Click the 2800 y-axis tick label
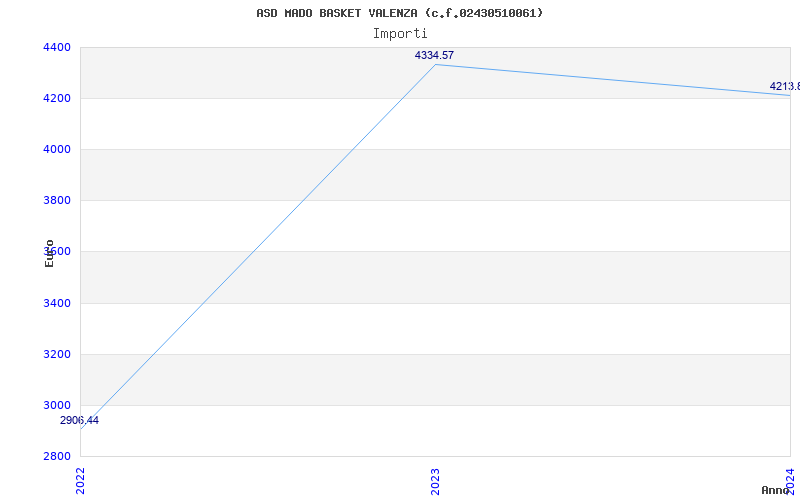Screen dimensions: 800x500 pyautogui.click(x=57, y=457)
